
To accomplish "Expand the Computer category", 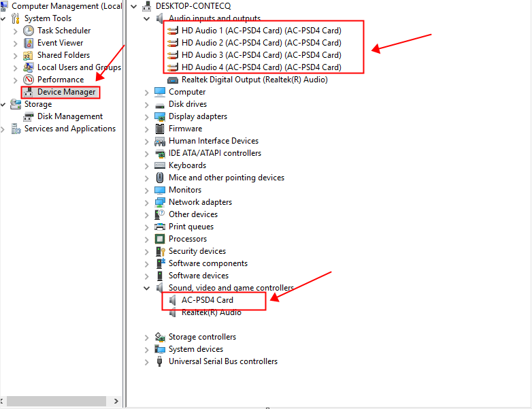I will pyautogui.click(x=146, y=93).
